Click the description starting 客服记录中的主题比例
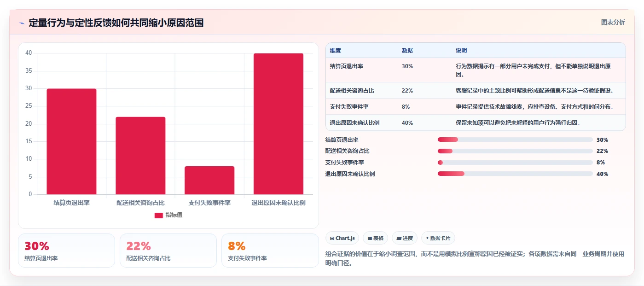Screen dimensions: 644x286 534,91
